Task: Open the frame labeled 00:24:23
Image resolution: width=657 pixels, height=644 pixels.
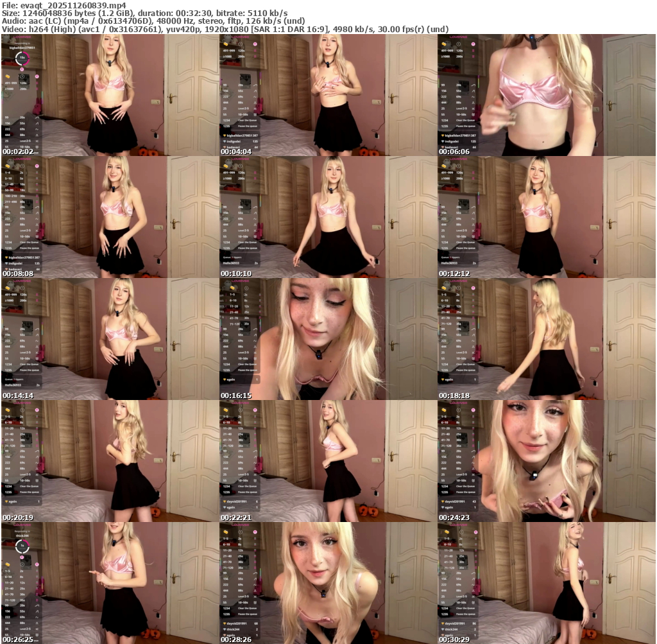Action: (547, 461)
